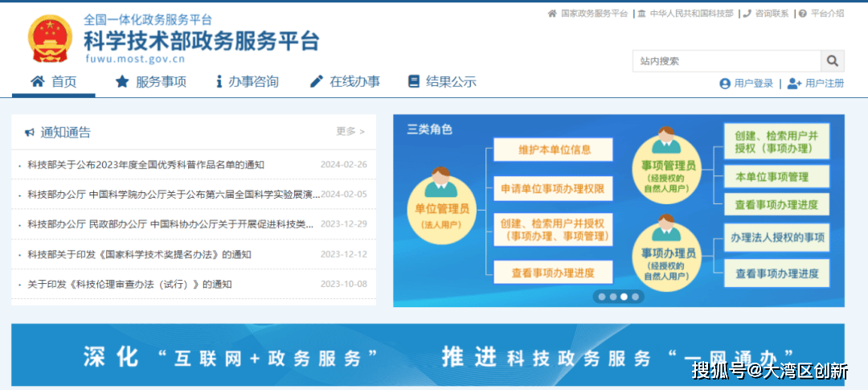Click the phone icon beside 咨询联系

[747, 14]
